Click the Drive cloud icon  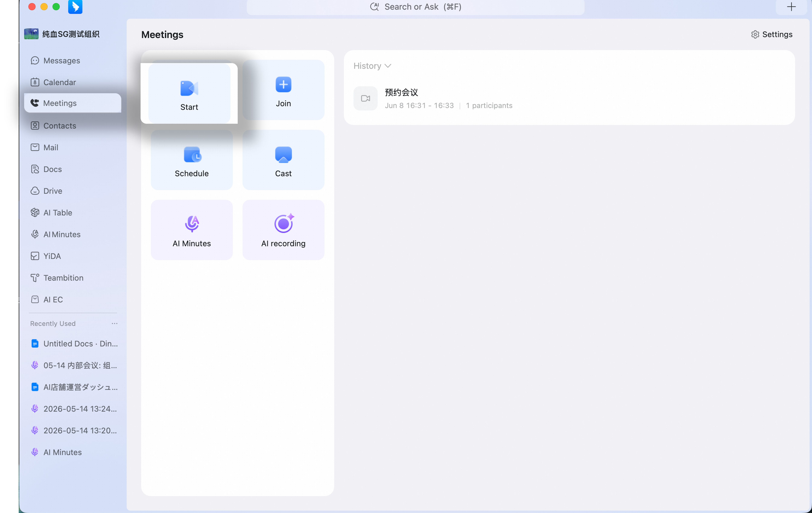tap(35, 191)
